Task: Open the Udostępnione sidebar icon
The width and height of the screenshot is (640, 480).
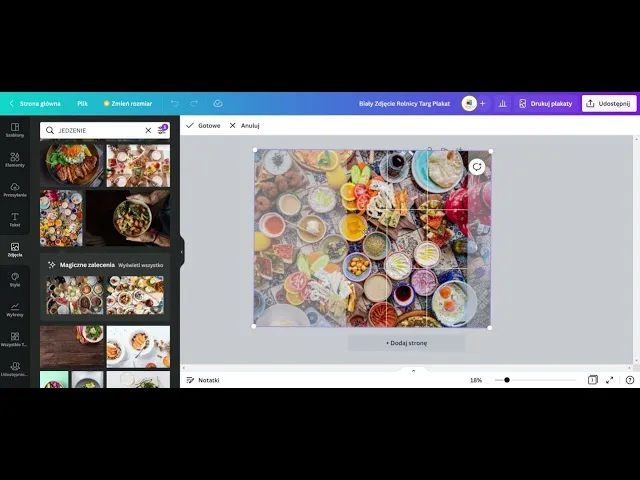Action: pyautogui.click(x=15, y=369)
